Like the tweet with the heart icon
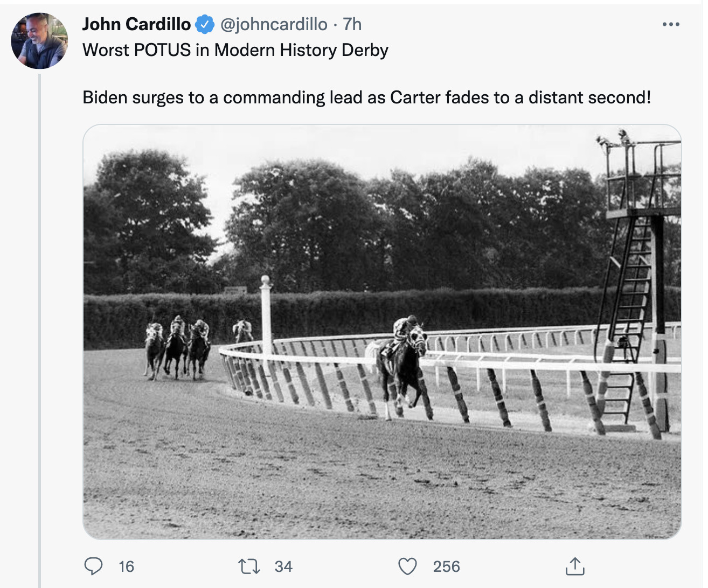 tap(407, 566)
